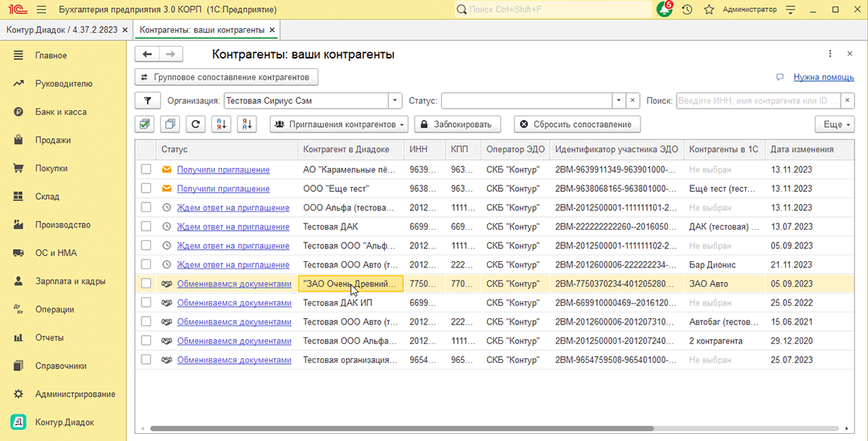Image resolution: width=868 pixels, height=441 pixels.
Task: Click Сбросить сопоставление button
Action: click(577, 125)
